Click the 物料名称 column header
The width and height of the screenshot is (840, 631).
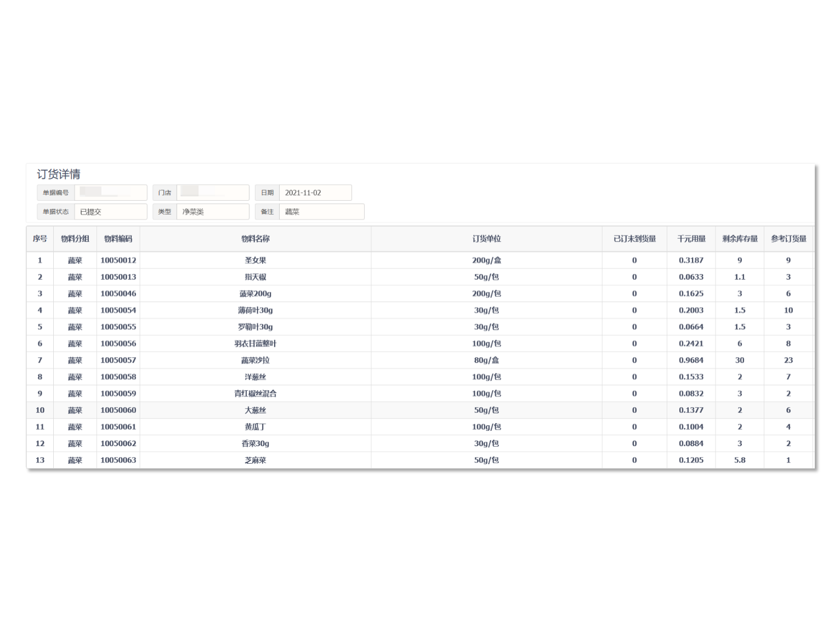[255, 239]
